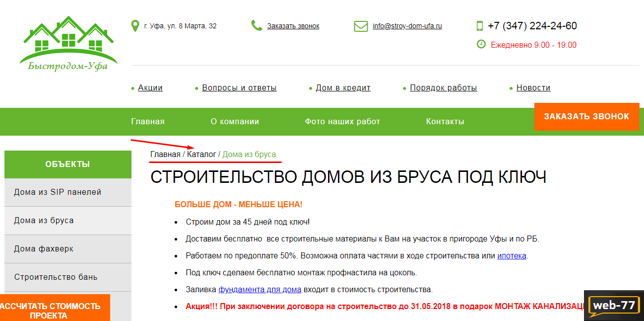
Task: Click the Доставим бесплатно bullet line
Action: click(362, 239)
